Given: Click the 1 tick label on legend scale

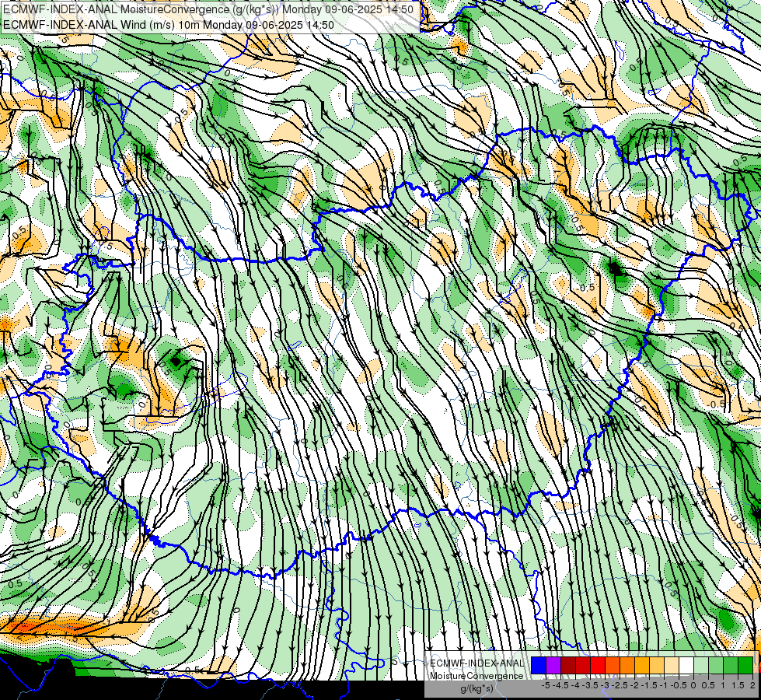Looking at the screenshot, I should (x=723, y=685).
